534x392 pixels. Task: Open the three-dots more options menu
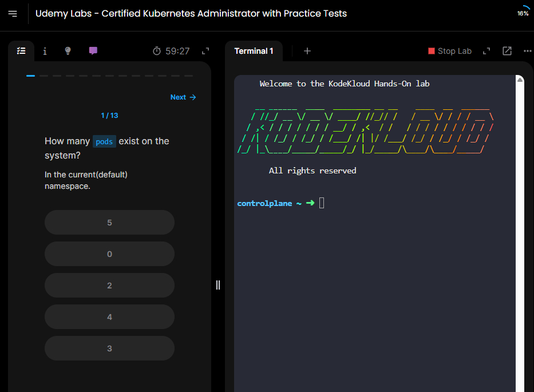(x=528, y=51)
